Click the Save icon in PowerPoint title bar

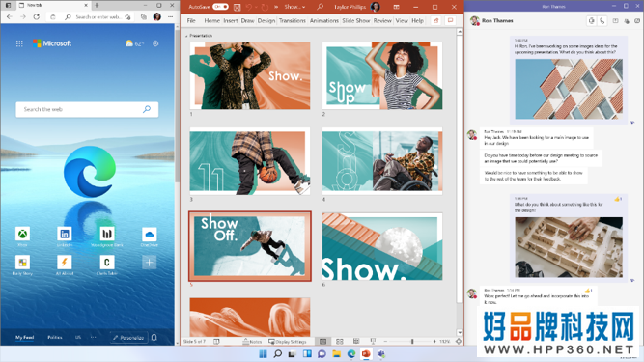pyautogui.click(x=237, y=7)
